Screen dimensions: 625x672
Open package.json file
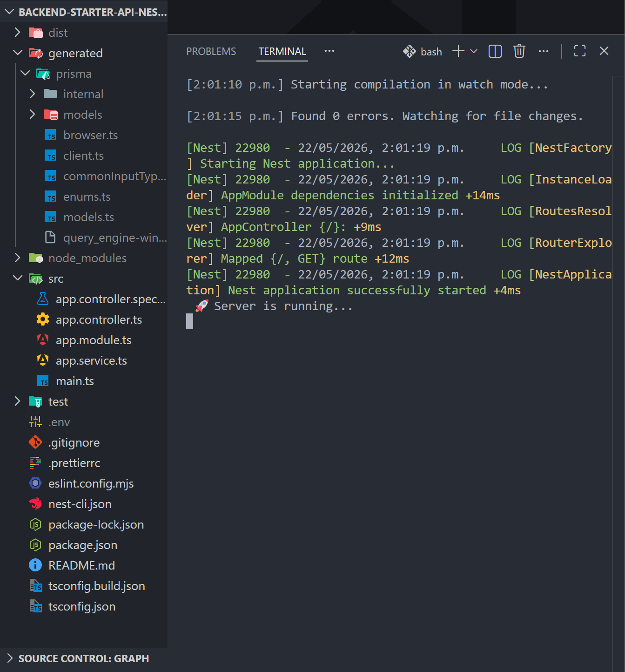point(84,545)
